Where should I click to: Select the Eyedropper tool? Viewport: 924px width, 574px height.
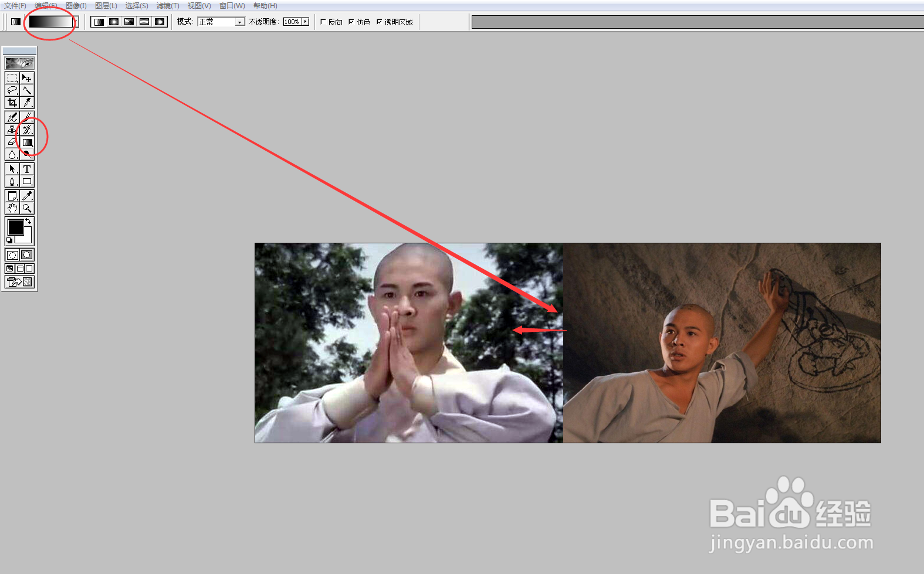coord(27,196)
